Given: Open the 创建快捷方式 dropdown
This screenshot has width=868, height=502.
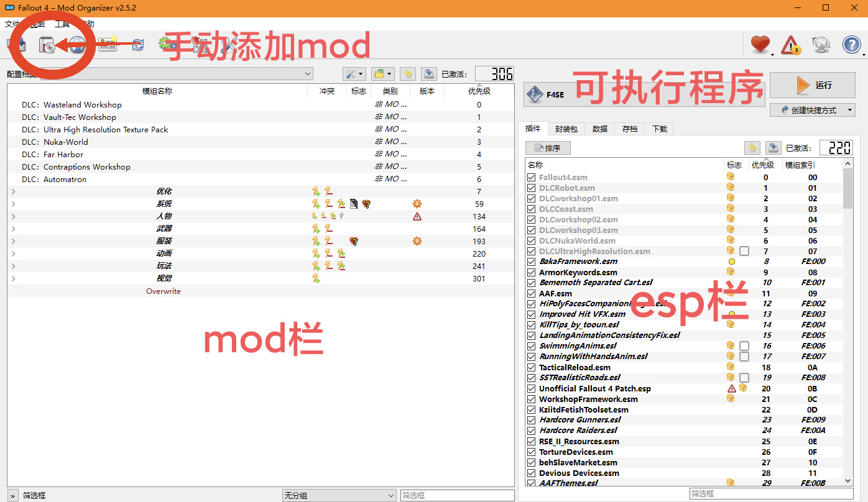Looking at the screenshot, I should (x=813, y=110).
